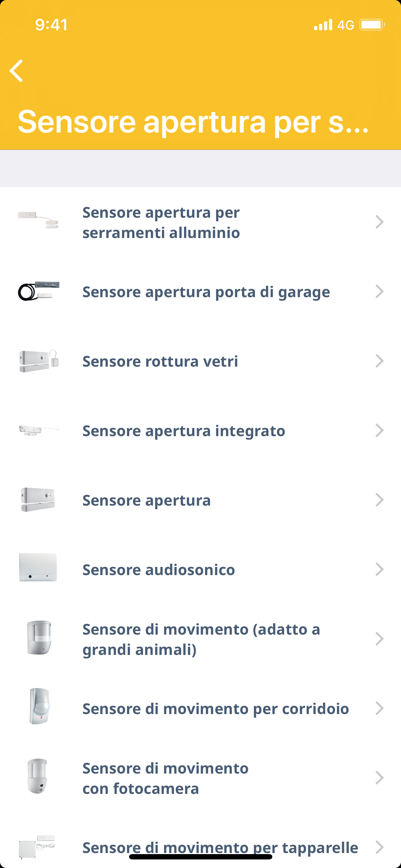Screen dimensions: 401x868
Task: Tap the large-animal motion sensor image
Action: tap(39, 637)
